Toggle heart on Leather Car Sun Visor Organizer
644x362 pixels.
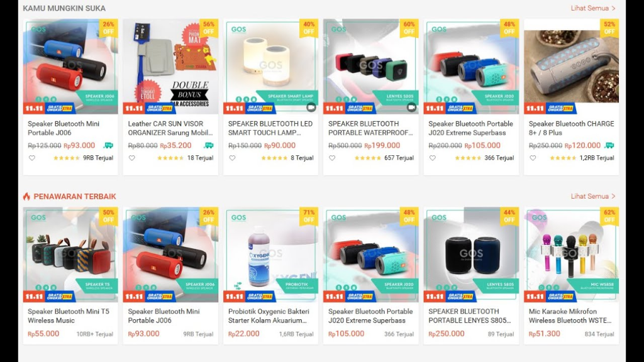132,158
